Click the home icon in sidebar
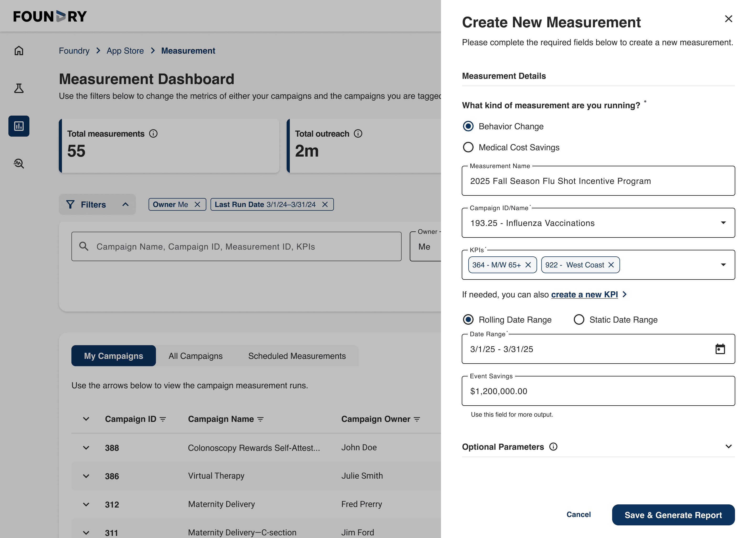The width and height of the screenshot is (756, 538). (19, 51)
